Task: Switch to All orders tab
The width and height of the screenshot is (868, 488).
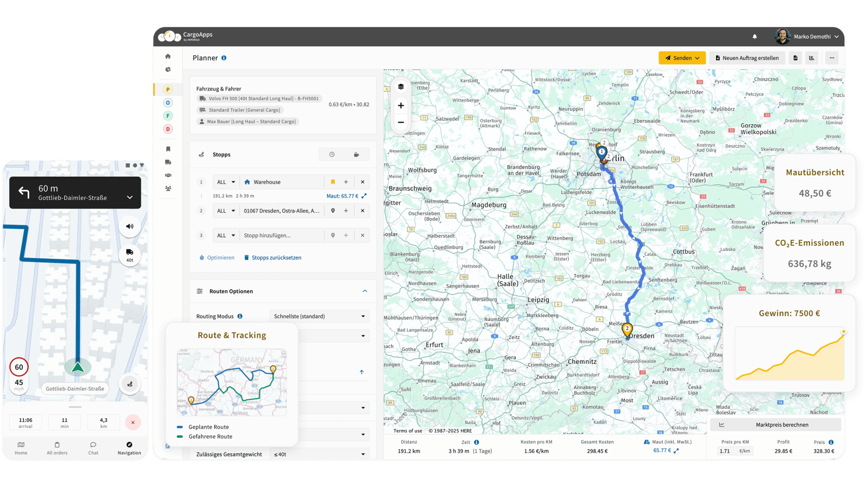Action: (57, 448)
